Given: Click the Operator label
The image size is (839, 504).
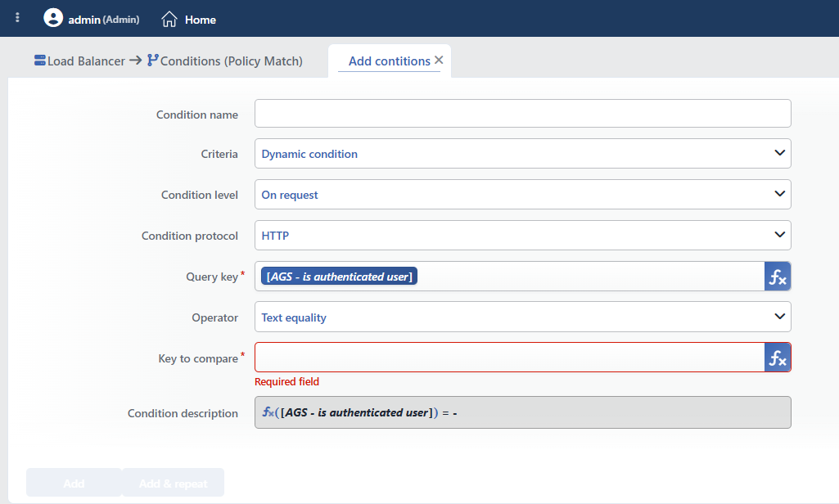Looking at the screenshot, I should pyautogui.click(x=214, y=317).
